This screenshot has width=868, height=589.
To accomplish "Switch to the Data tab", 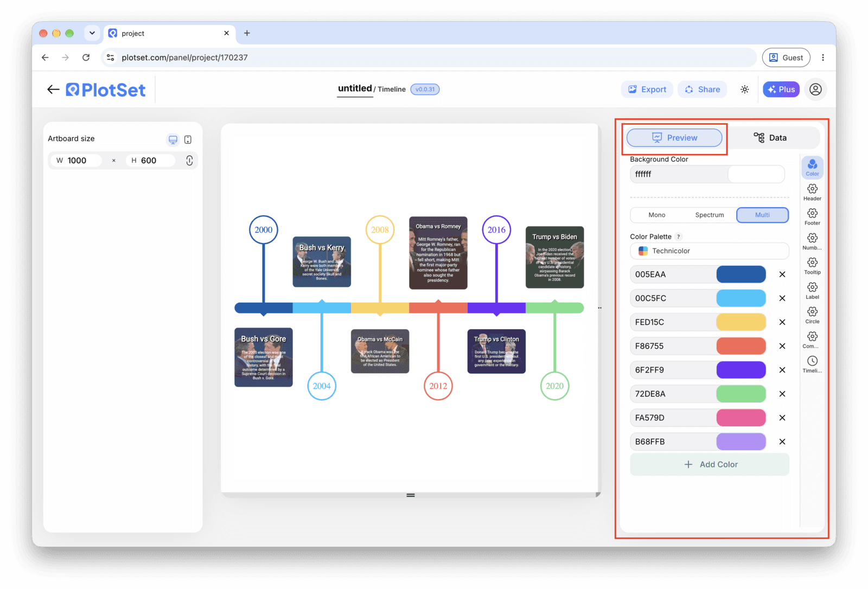I will pyautogui.click(x=770, y=138).
